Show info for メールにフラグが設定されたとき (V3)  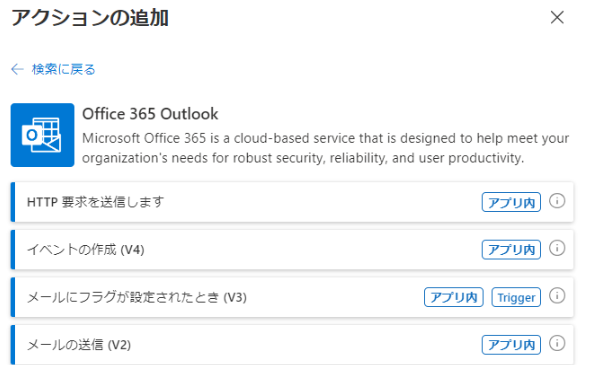557,296
